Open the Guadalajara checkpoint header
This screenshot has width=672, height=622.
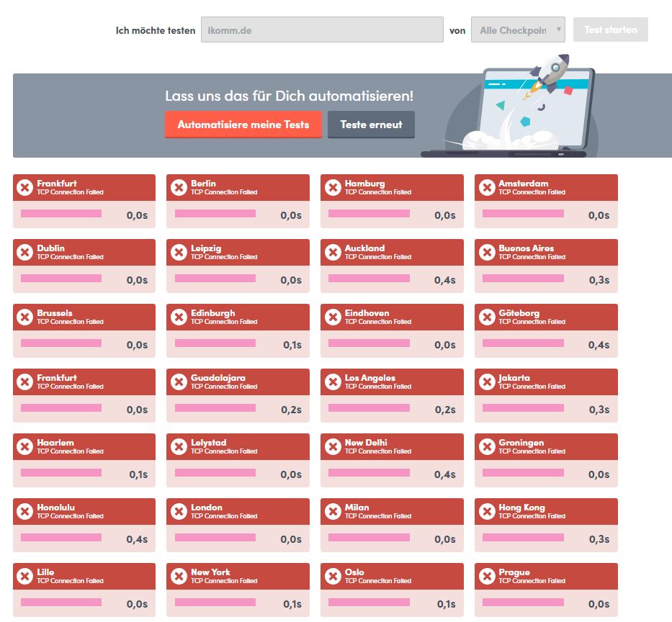(238, 382)
